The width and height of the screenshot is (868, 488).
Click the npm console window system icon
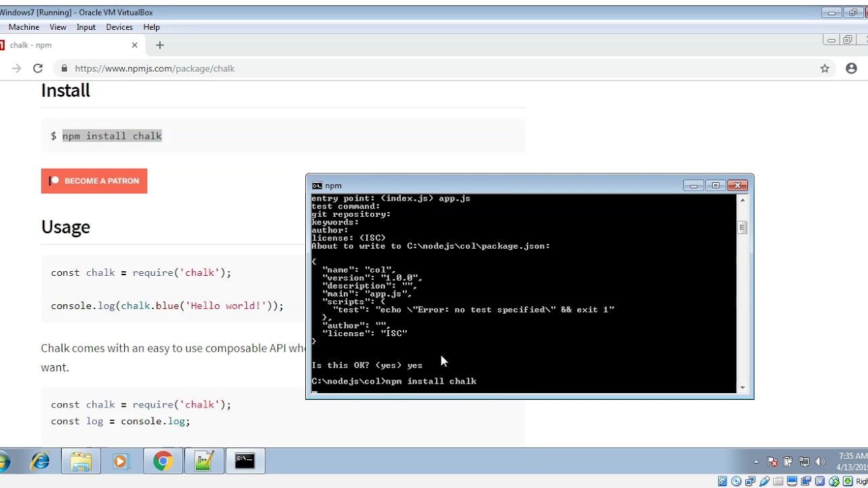pyautogui.click(x=317, y=186)
